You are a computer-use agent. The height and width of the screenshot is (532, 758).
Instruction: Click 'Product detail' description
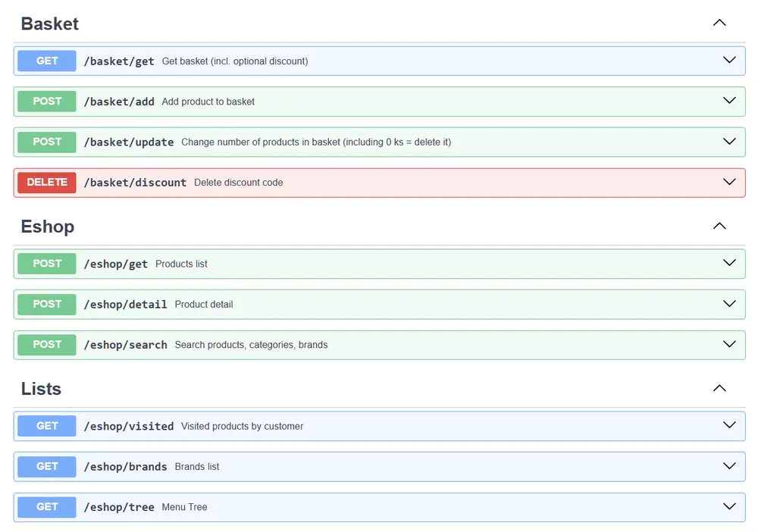(x=203, y=305)
